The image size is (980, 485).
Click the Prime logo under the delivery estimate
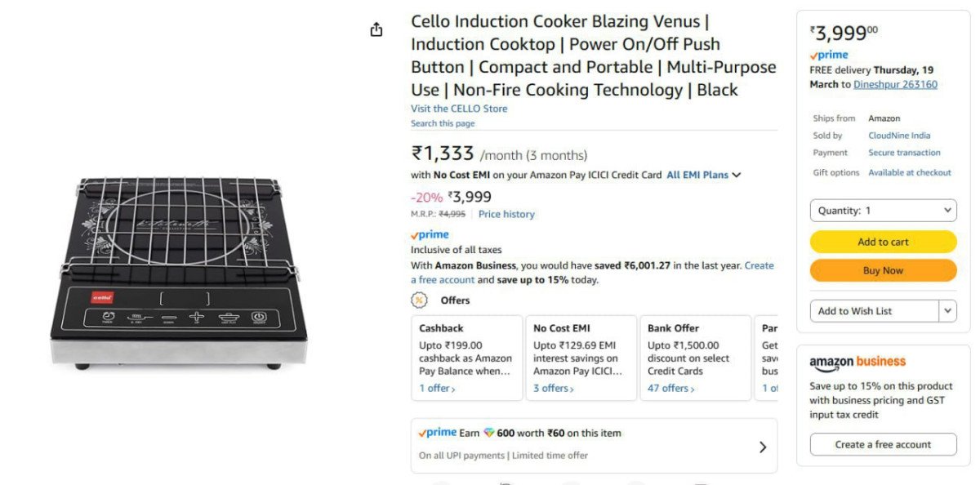(x=830, y=54)
